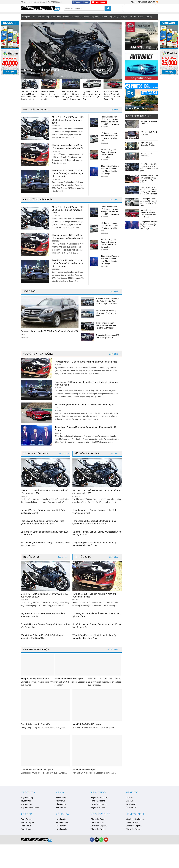
Task: Play the large Mercedes GLK video thumbnail
Action: pos(50,312)
